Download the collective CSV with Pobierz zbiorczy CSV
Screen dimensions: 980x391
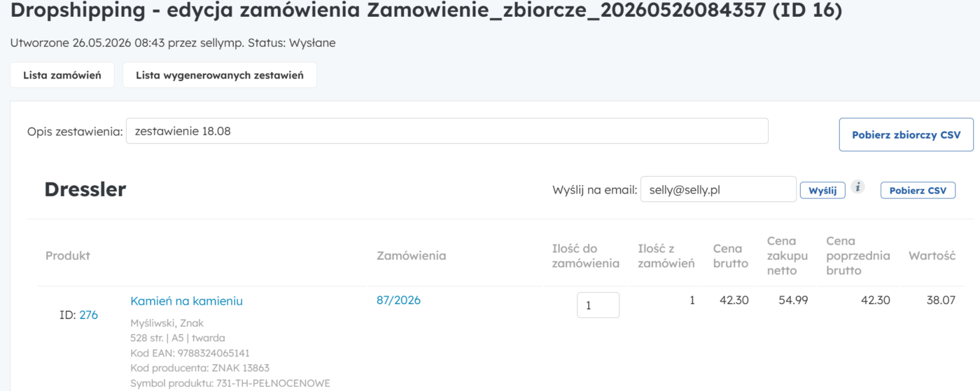coord(906,135)
